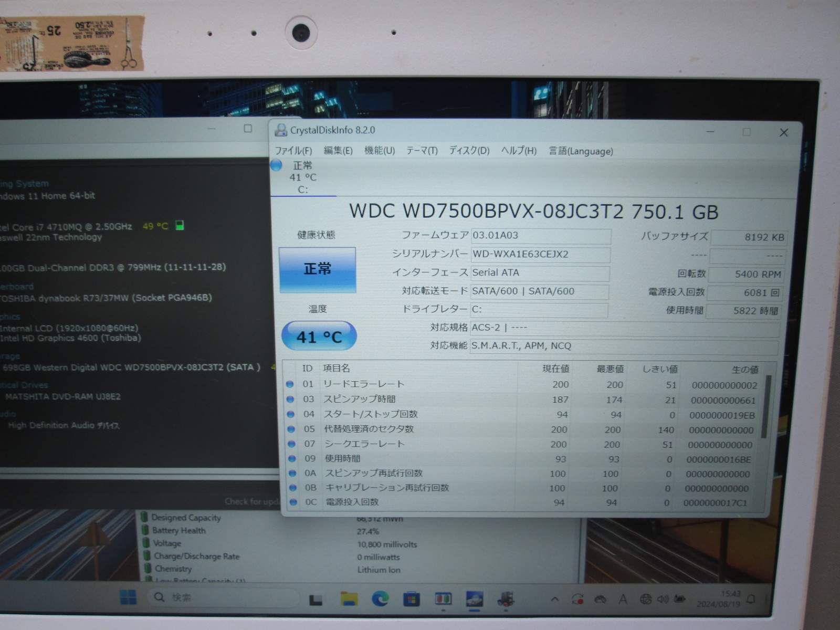Click the status dot for attribute 01
The width and height of the screenshot is (840, 630).
[290, 385]
